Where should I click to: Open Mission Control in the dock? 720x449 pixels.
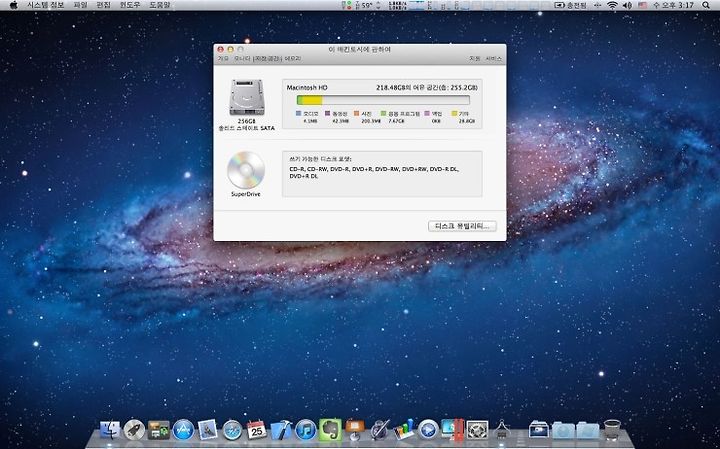click(x=158, y=430)
